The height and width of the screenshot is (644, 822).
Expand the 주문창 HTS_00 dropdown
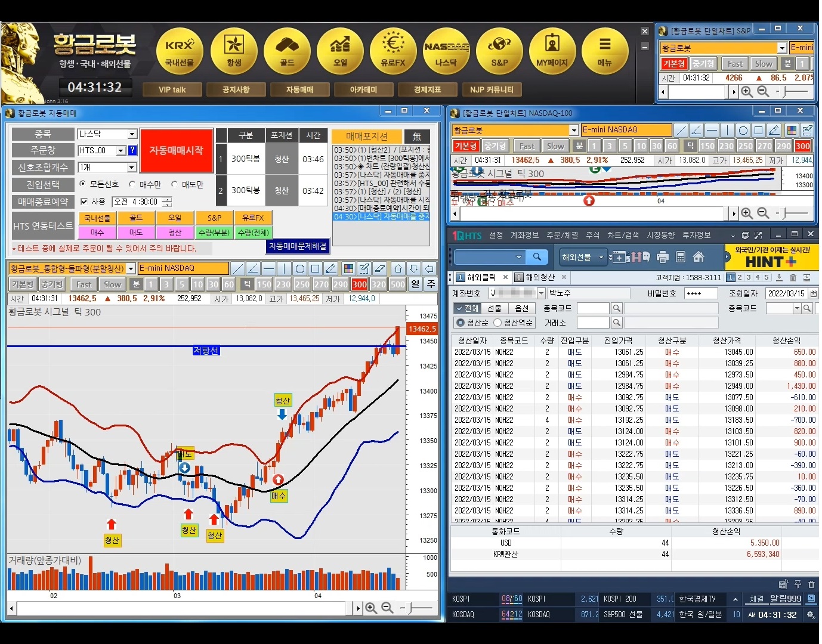(121, 151)
